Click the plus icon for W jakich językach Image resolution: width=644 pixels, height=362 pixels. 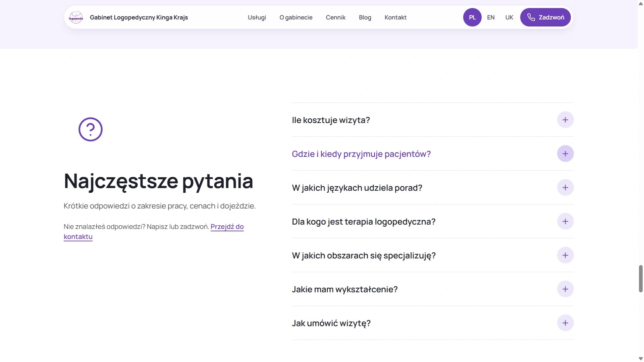[x=565, y=187]
